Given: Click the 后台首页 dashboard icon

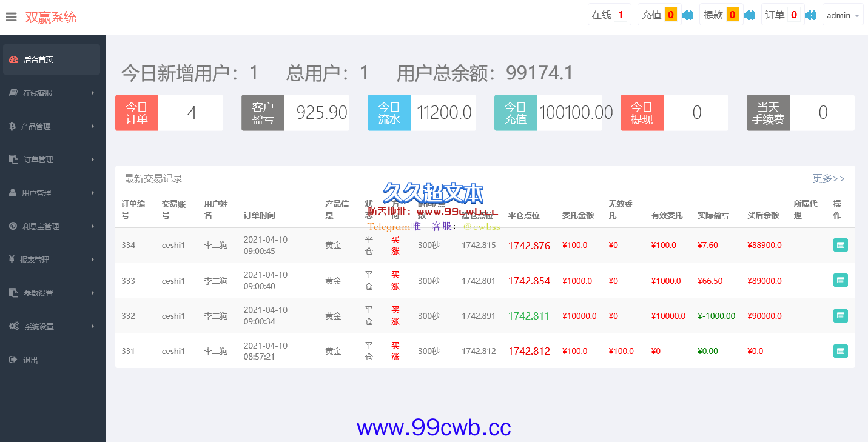Looking at the screenshot, I should pos(14,59).
